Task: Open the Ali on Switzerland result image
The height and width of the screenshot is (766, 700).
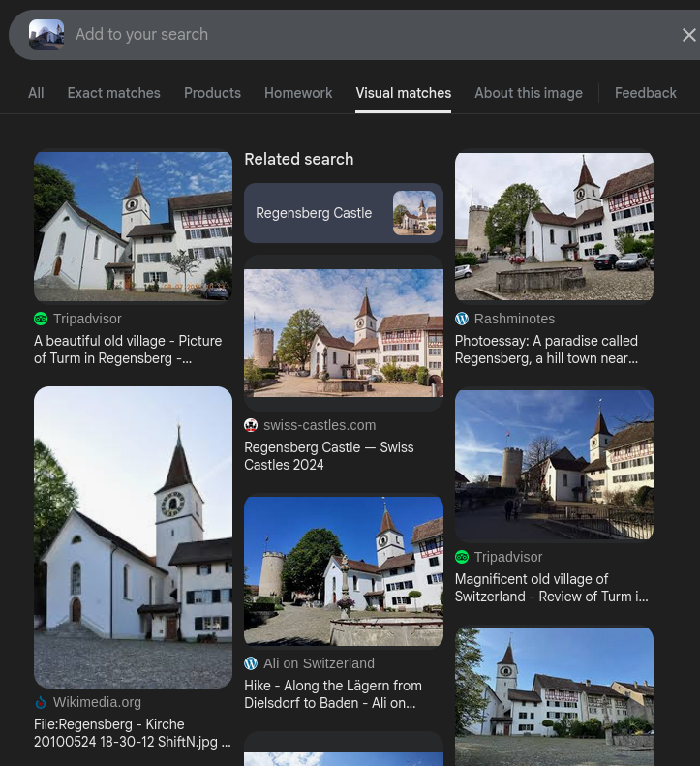Action: (x=344, y=571)
